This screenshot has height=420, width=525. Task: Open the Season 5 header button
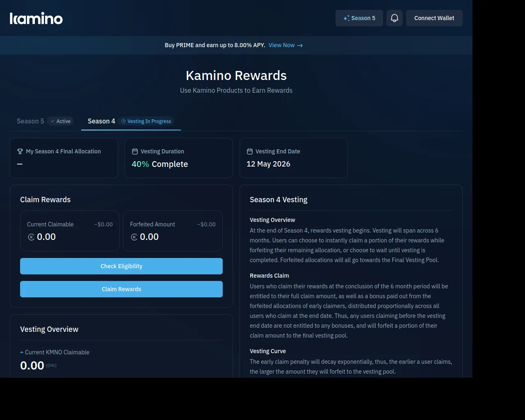point(359,18)
